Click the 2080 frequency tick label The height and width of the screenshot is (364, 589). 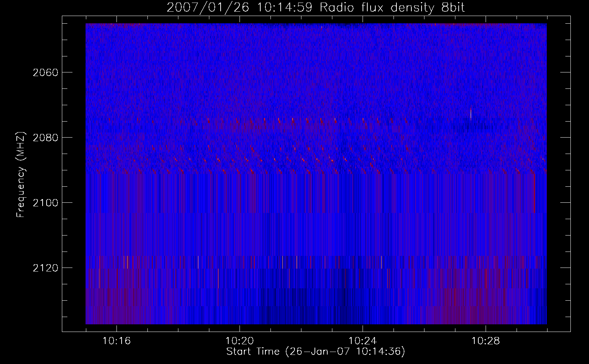(x=46, y=138)
